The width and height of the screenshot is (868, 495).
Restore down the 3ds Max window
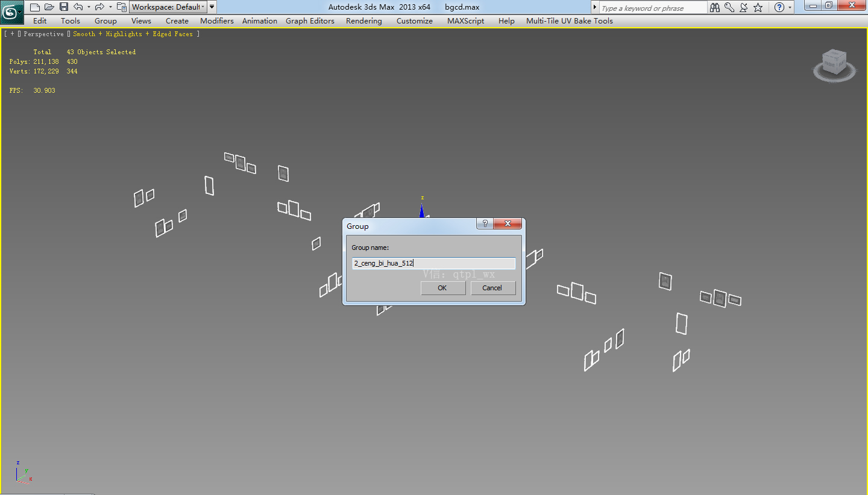pyautogui.click(x=829, y=5)
